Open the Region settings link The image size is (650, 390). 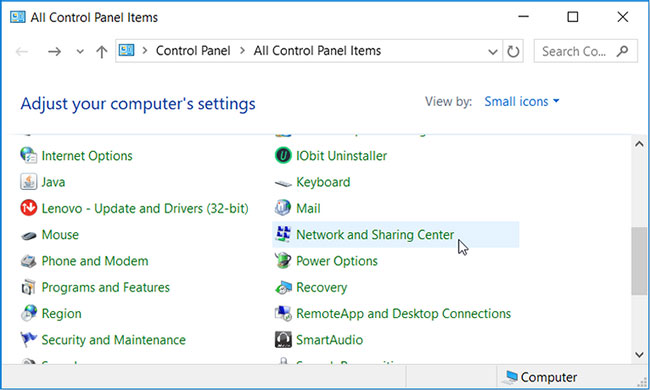click(61, 314)
